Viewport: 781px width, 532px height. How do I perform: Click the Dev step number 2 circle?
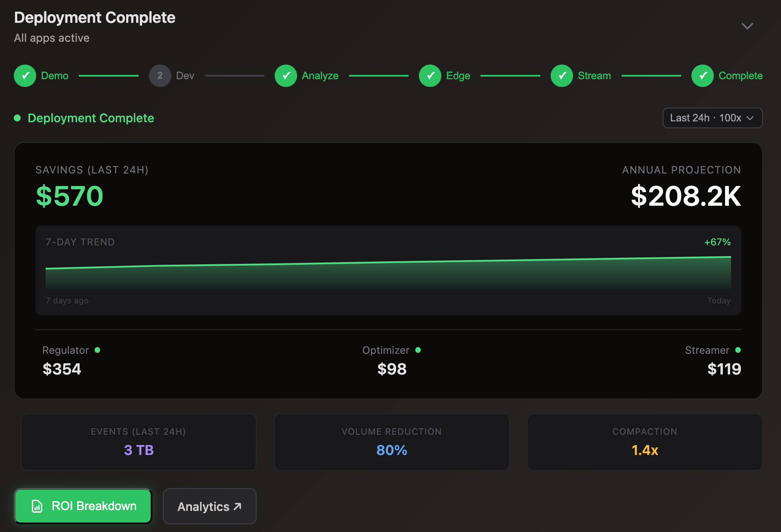160,76
